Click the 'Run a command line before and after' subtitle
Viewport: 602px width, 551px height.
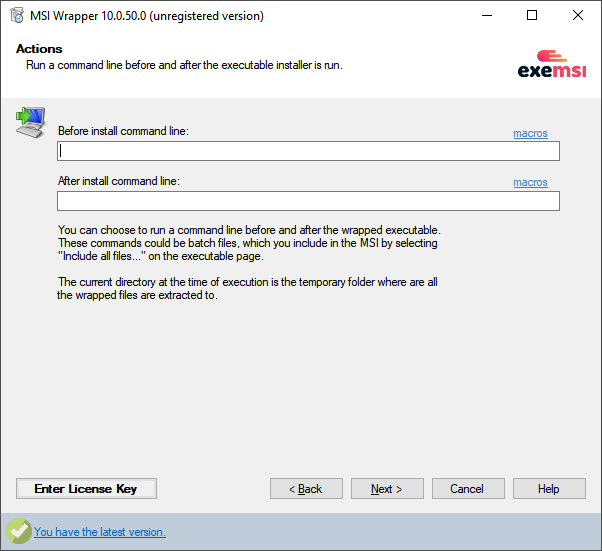[184, 65]
